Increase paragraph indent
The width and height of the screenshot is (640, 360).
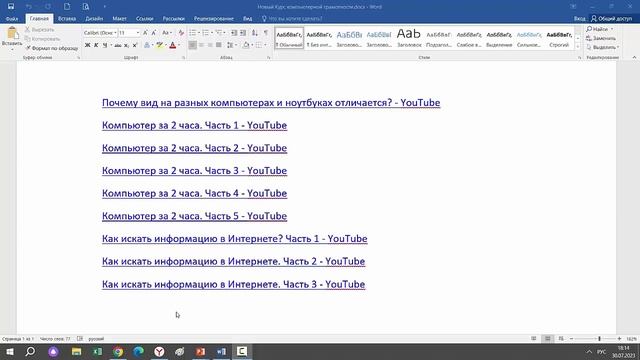(x=243, y=33)
